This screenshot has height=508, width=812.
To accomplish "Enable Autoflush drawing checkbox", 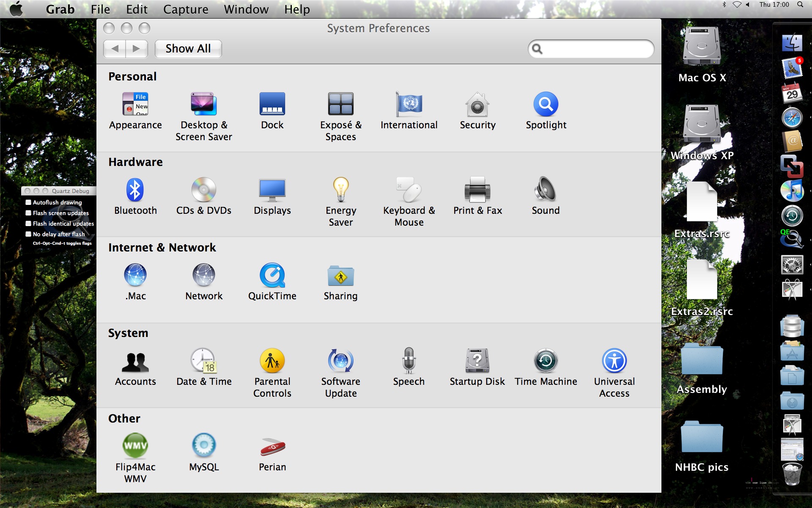I will (28, 202).
